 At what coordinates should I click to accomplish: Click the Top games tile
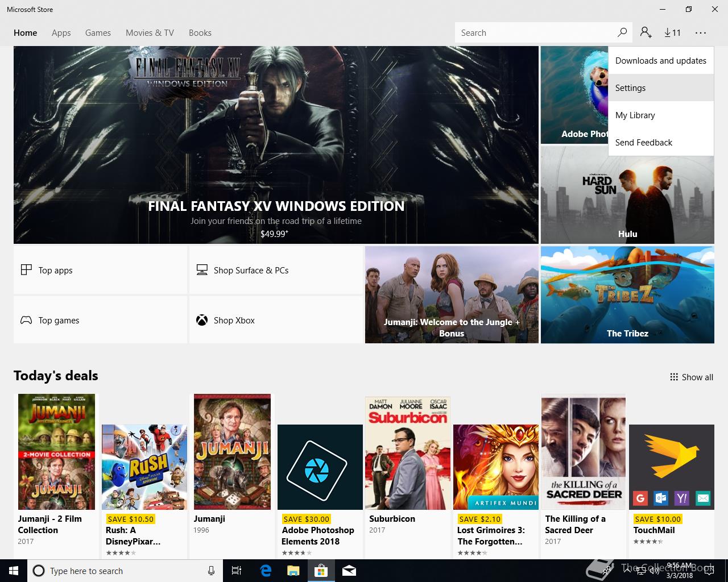point(100,320)
